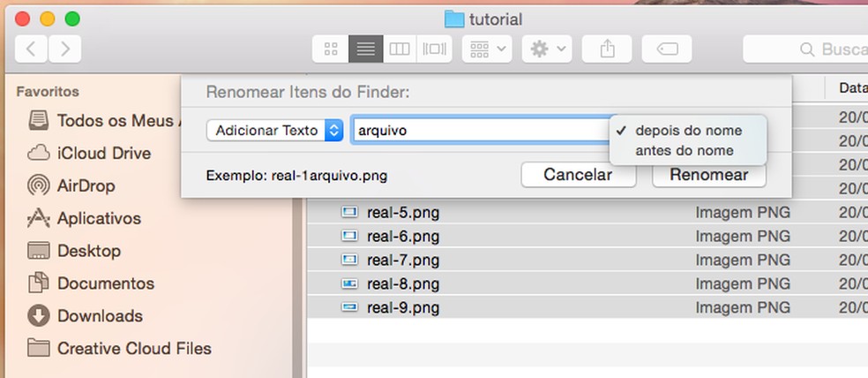Switch to column view
Viewport: 868px width, 378px height.
[x=400, y=49]
